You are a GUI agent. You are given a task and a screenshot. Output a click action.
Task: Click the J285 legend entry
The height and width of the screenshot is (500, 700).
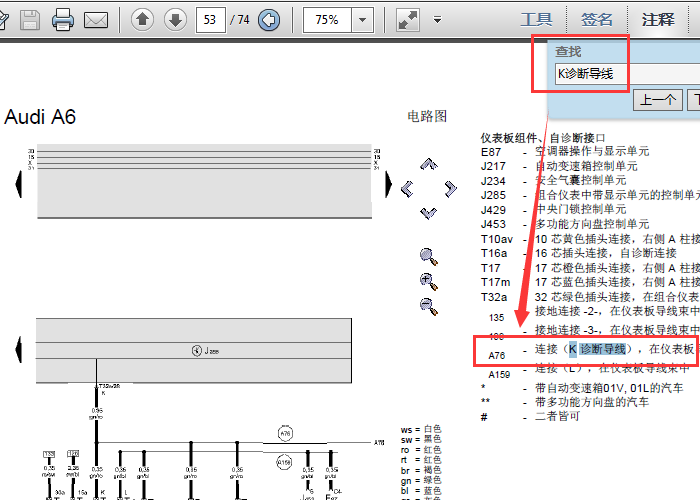click(590, 195)
